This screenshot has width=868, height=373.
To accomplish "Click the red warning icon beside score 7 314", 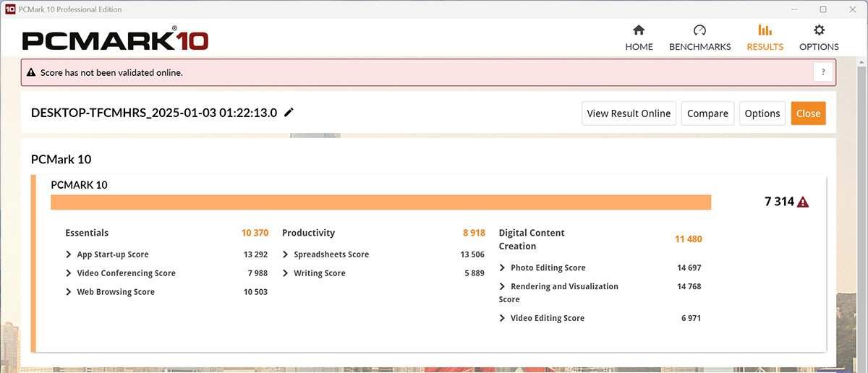I will point(803,202).
